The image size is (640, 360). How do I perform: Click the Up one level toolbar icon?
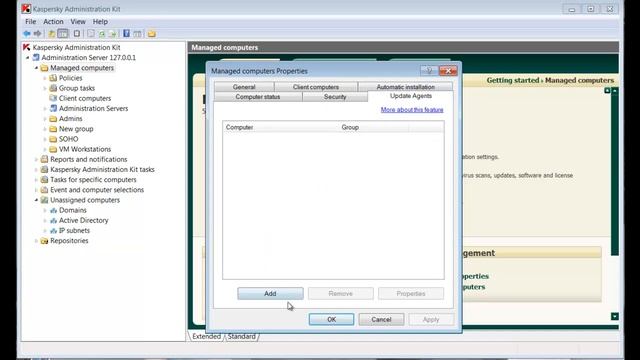point(52,33)
